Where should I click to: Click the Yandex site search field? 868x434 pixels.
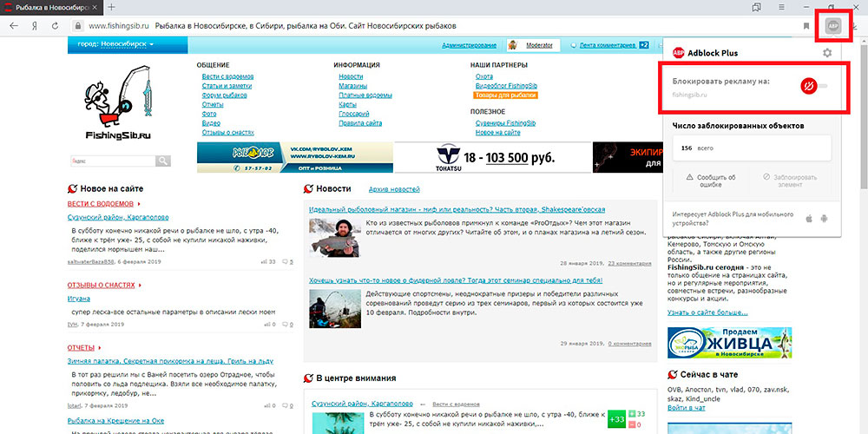coord(111,161)
